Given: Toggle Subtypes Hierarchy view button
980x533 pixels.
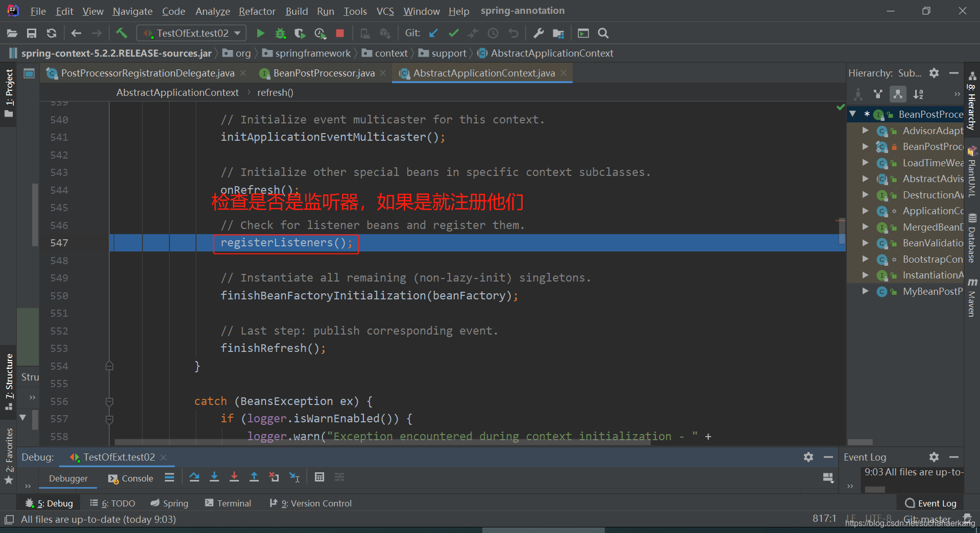Looking at the screenshot, I should coord(898,94).
